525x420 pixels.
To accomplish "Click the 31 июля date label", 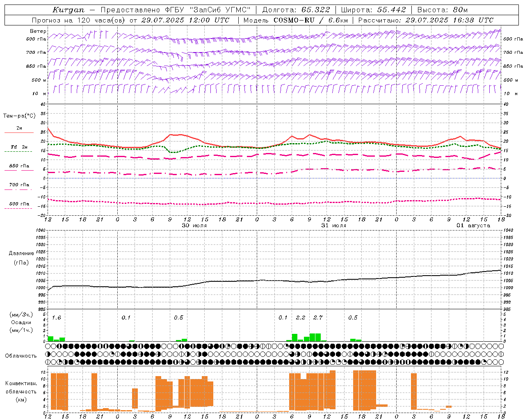I will [334, 226].
